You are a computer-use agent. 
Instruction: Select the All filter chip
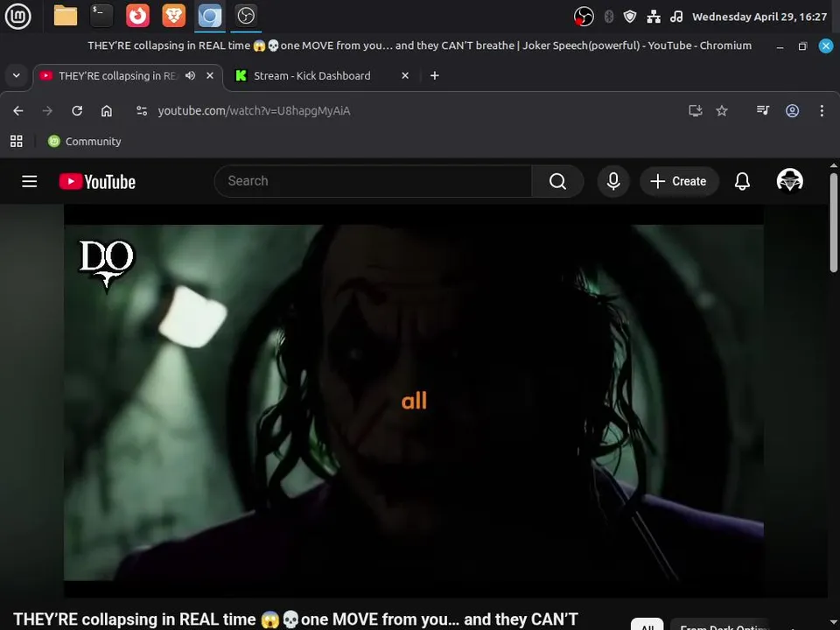647,625
